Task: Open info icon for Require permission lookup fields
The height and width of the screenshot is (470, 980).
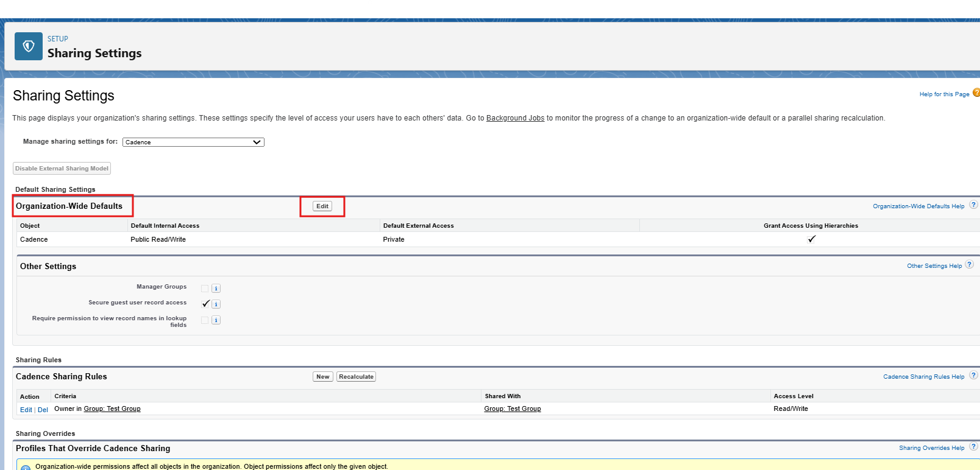Action: [x=216, y=320]
